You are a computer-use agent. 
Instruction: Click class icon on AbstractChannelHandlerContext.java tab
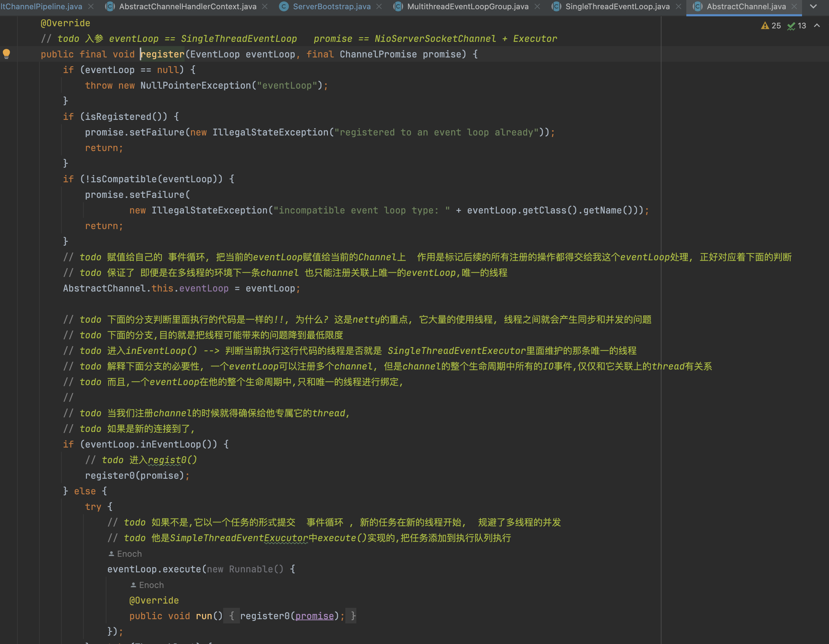(110, 6)
